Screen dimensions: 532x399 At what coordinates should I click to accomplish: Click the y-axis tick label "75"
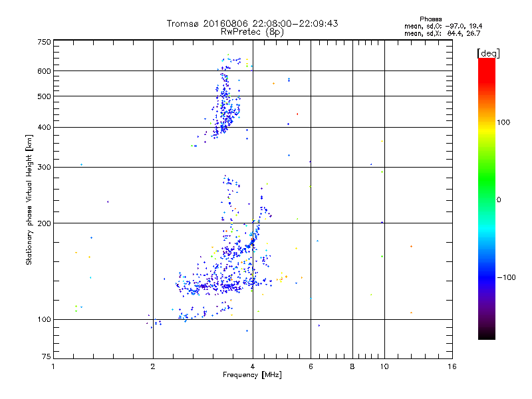47,356
